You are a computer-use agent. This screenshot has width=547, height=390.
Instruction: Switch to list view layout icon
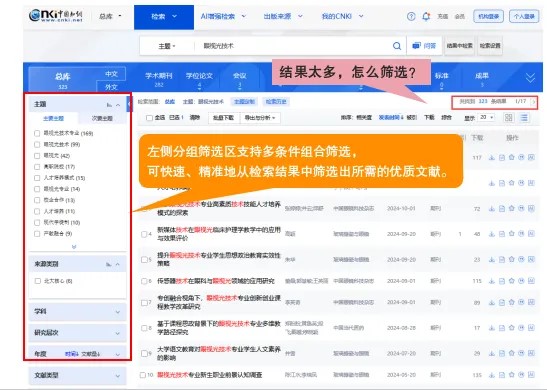(x=524, y=118)
